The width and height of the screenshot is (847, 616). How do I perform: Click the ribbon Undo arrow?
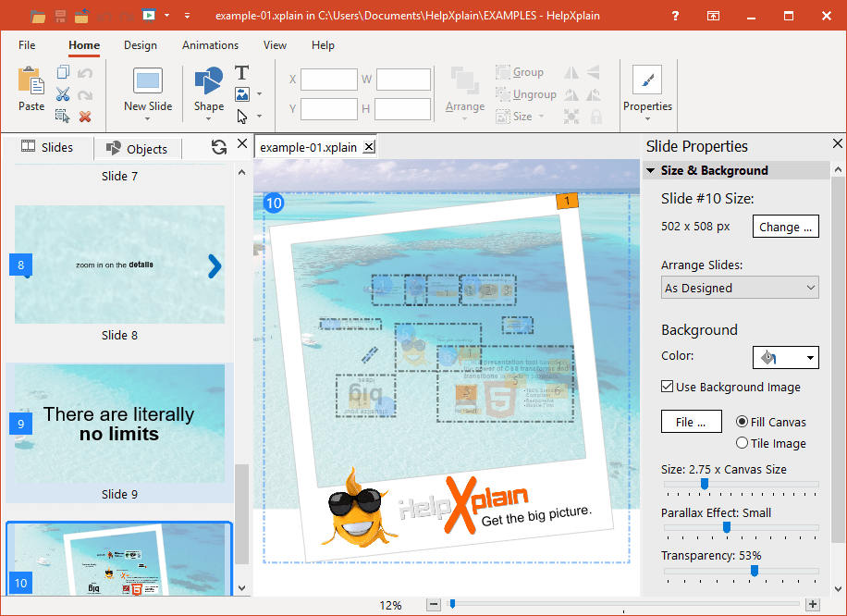(85, 73)
